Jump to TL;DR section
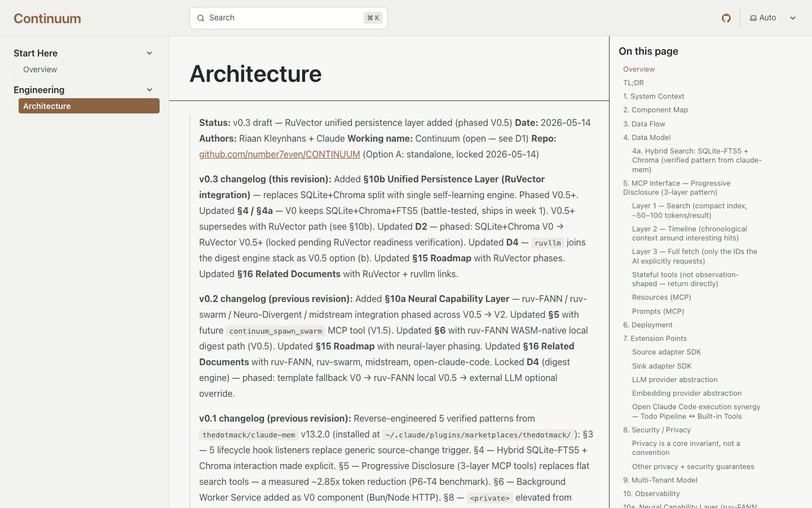The image size is (812, 508). (633, 83)
